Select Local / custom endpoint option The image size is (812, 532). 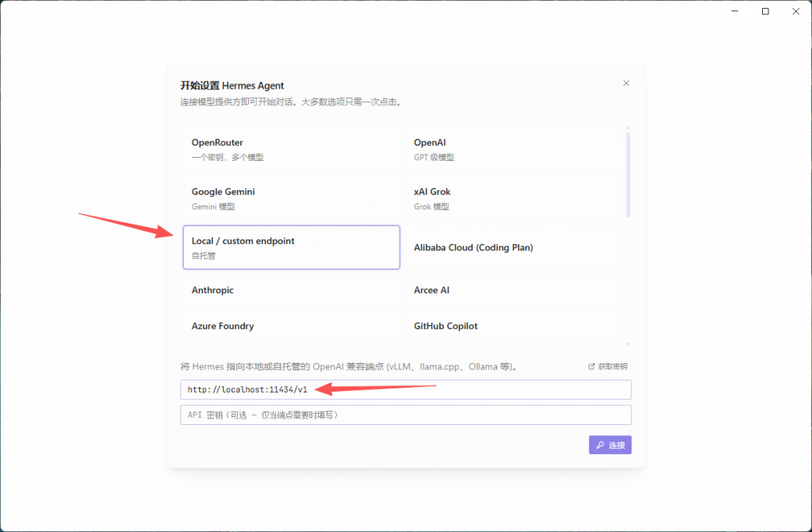(x=291, y=247)
